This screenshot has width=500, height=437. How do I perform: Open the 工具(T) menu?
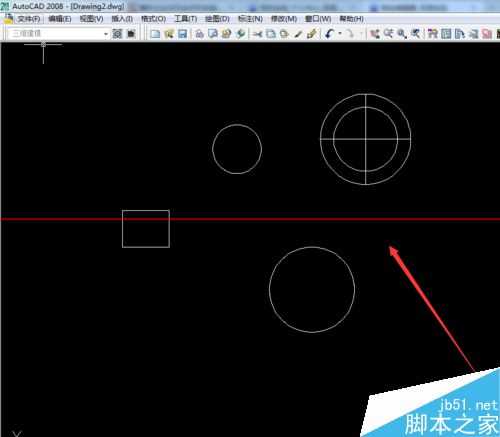click(x=186, y=19)
